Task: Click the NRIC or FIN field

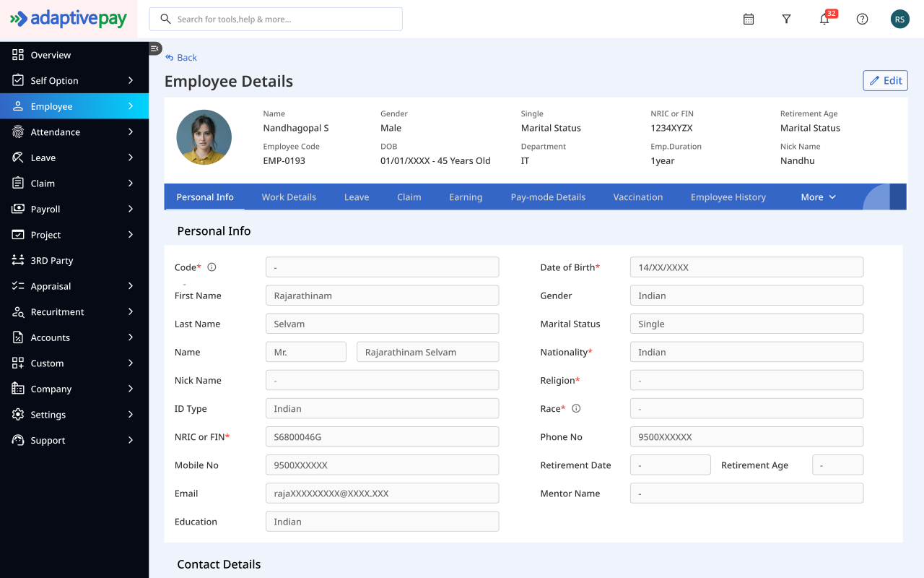Action: point(383,436)
